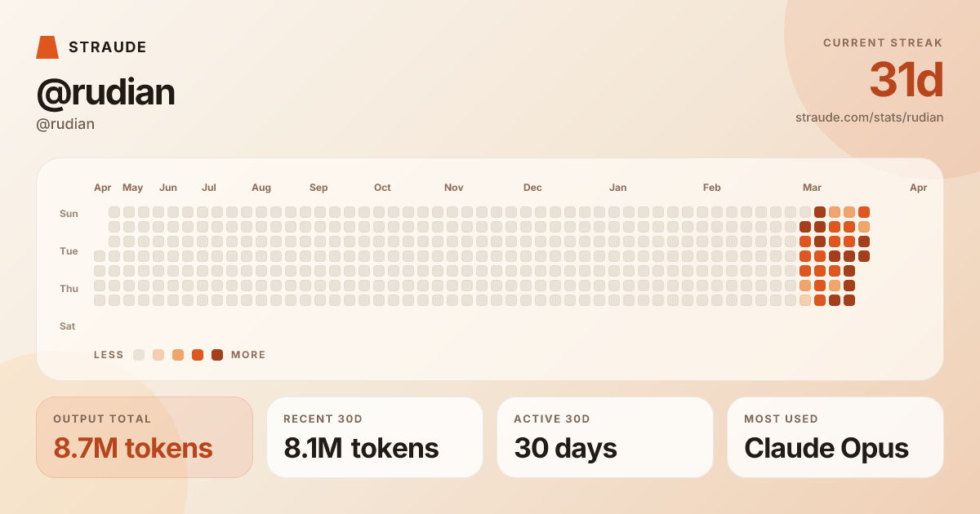The width and height of the screenshot is (980, 514).
Task: Click the Nov month label on heatmap
Action: pos(454,188)
